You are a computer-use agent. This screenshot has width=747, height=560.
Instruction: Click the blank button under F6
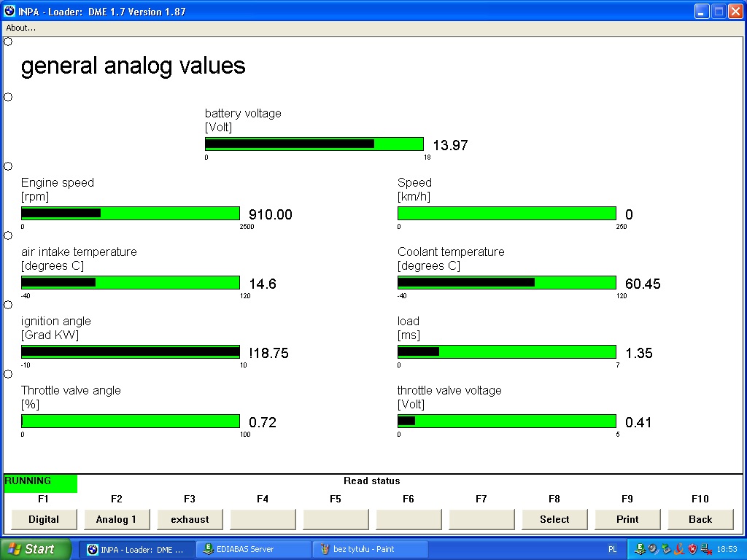(409, 519)
